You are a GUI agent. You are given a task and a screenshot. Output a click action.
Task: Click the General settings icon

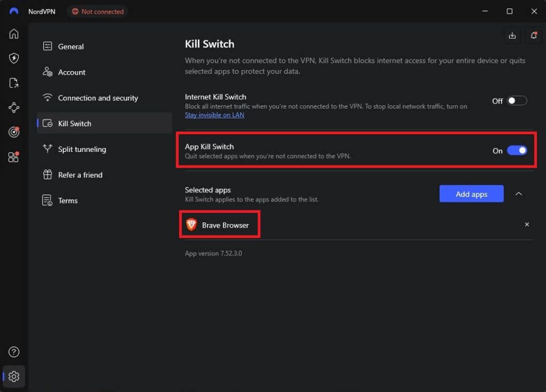(48, 46)
